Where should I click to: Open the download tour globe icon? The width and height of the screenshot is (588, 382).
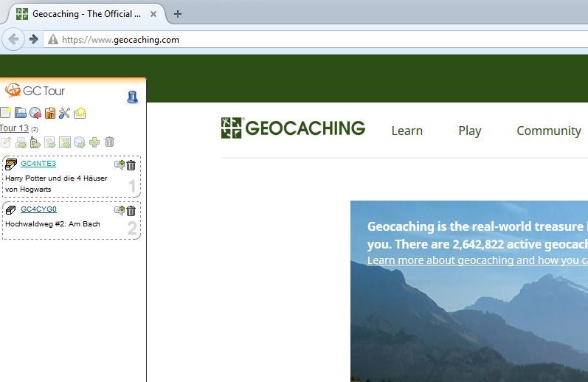(x=35, y=113)
